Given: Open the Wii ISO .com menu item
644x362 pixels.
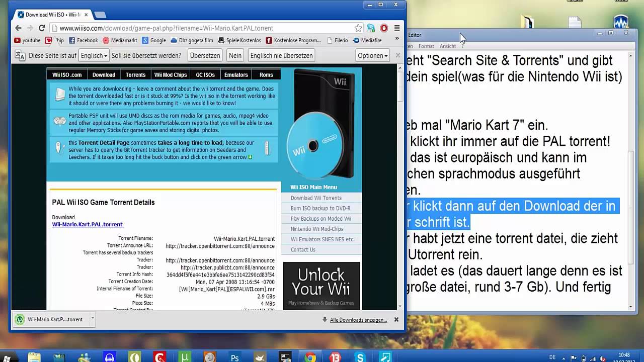Looking at the screenshot, I should [67, 74].
